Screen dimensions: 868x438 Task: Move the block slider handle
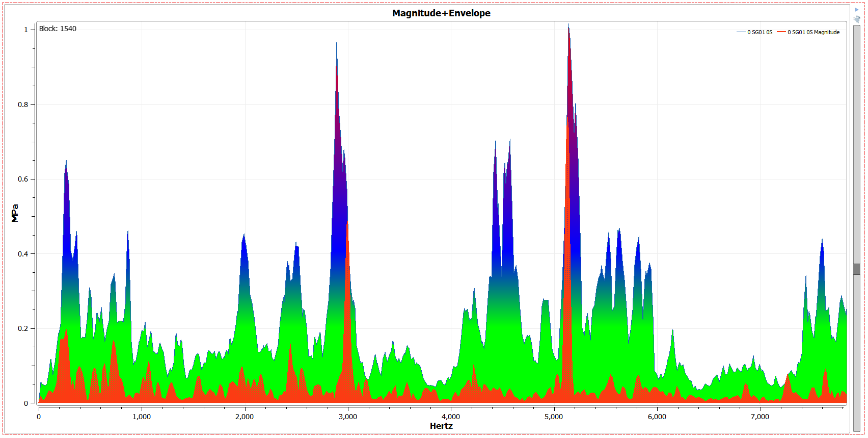[x=857, y=269]
